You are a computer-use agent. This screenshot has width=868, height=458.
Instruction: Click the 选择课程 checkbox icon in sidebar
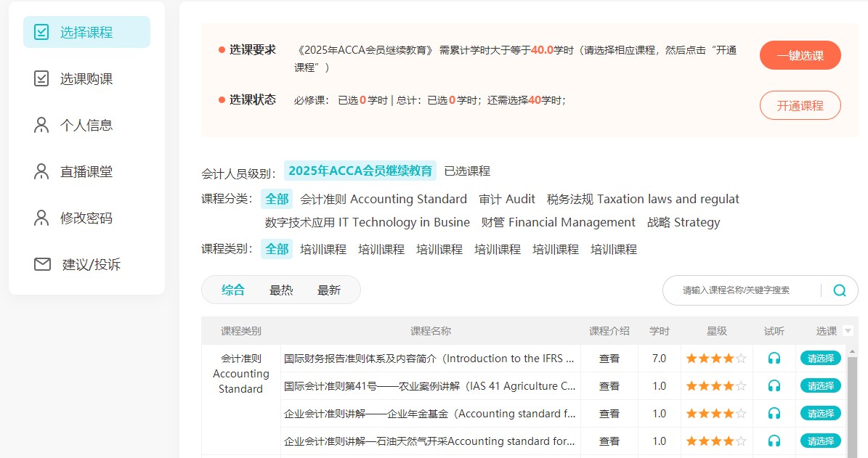point(41,32)
